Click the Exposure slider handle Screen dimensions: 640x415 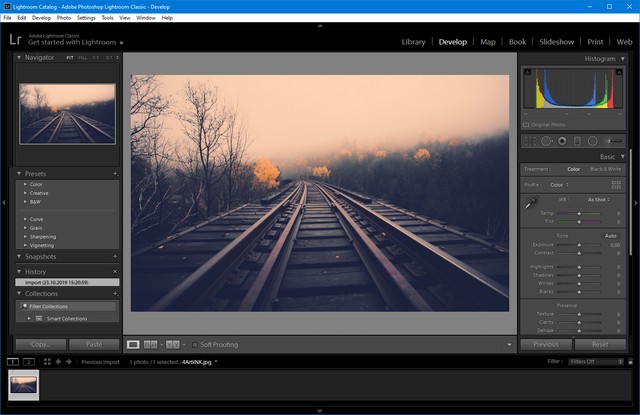click(581, 244)
